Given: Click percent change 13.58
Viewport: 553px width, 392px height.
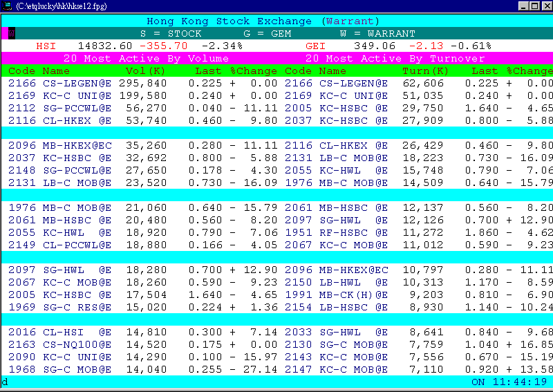Looking at the screenshot, I should (x=536, y=369).
